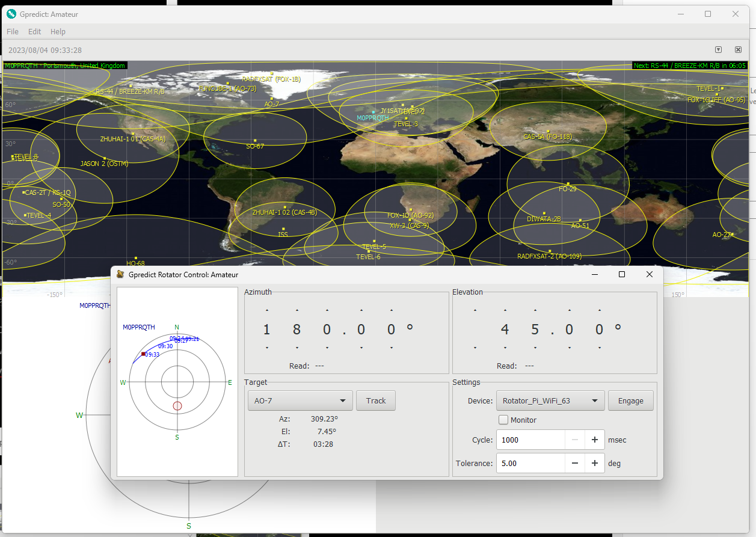Select the HO-68 satellite on the map
756x537 pixels.
(136, 261)
